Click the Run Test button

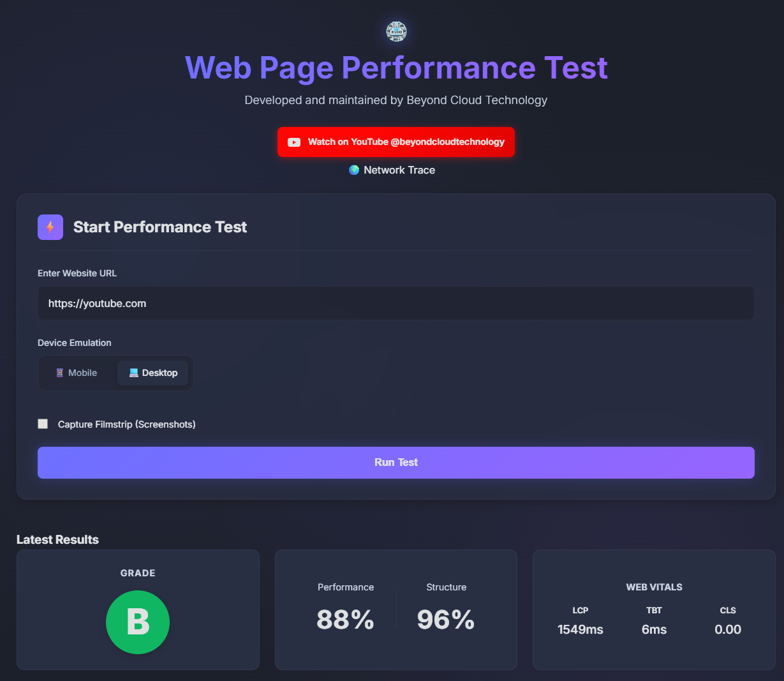396,462
